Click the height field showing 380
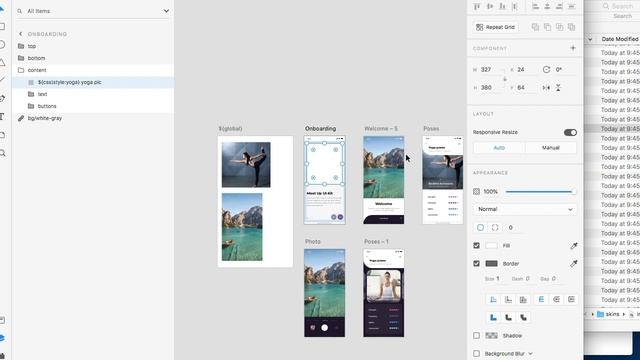 pyautogui.click(x=491, y=88)
